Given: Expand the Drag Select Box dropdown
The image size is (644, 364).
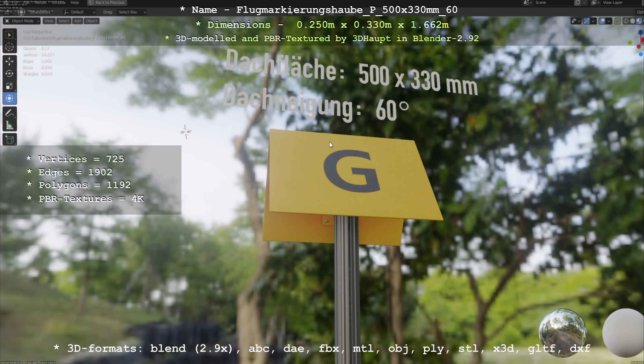Looking at the screenshot, I should [x=132, y=12].
